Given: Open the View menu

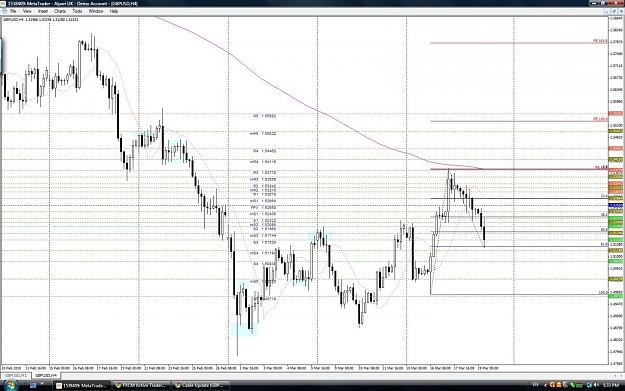Looking at the screenshot, I should (x=27, y=11).
